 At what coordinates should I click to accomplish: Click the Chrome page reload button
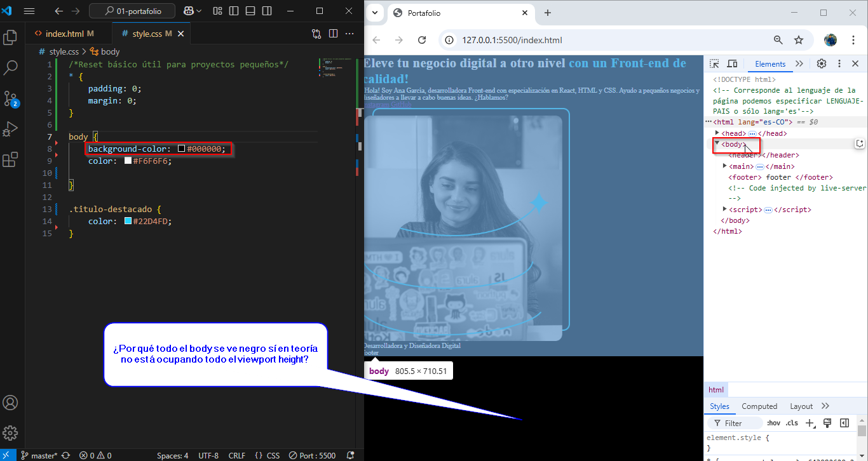click(422, 40)
